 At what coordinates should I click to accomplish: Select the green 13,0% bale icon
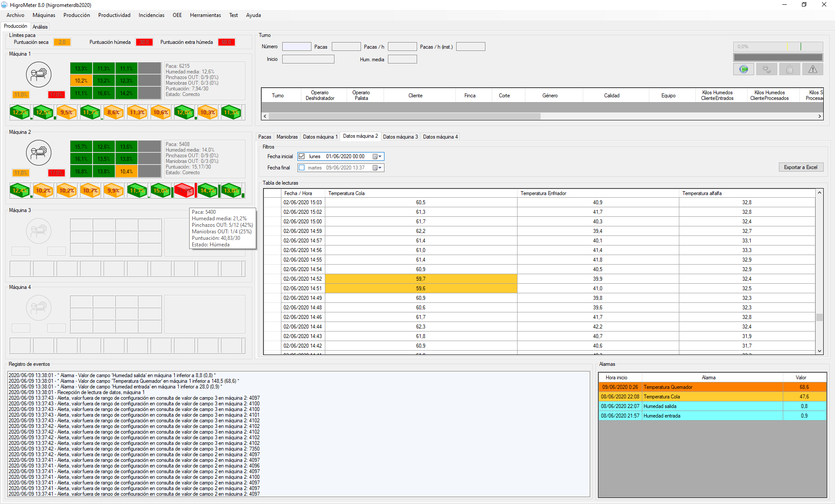click(231, 190)
